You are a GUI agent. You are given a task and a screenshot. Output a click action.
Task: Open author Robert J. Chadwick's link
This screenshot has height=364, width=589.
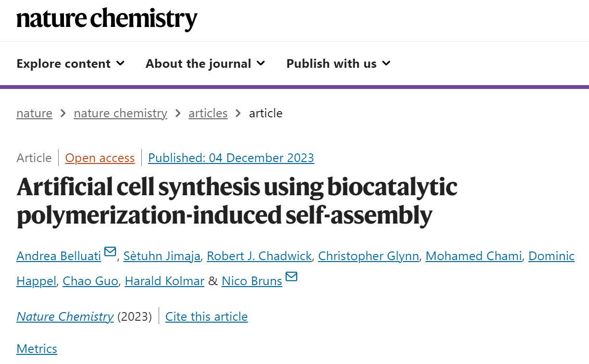pyautogui.click(x=259, y=256)
